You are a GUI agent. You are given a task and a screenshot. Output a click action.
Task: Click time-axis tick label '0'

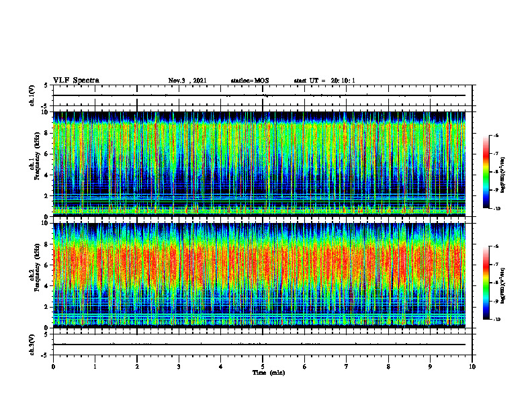[x=53, y=367]
